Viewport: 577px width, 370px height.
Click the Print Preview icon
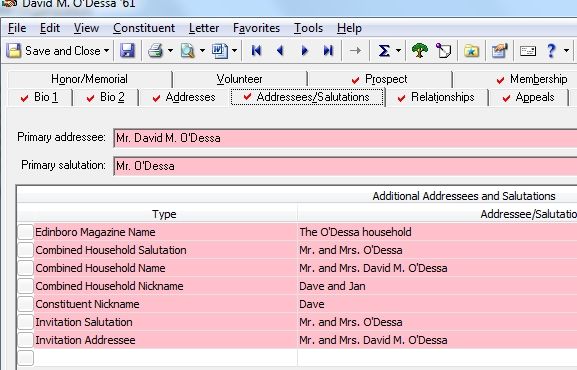188,50
